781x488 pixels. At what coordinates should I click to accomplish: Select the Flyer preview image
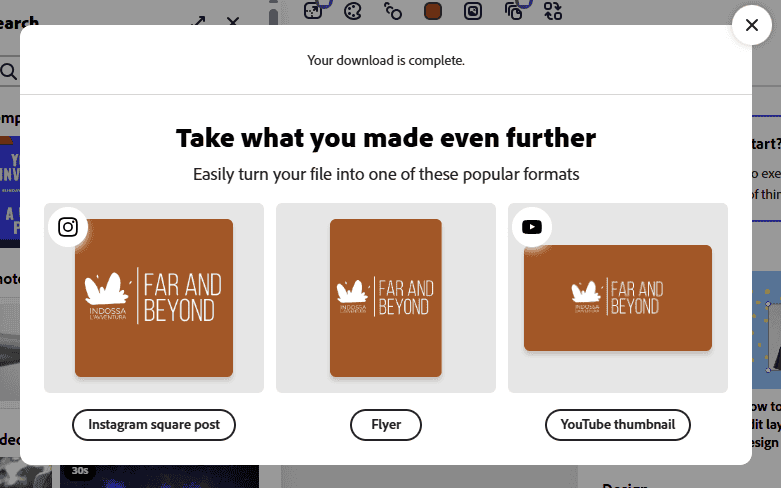click(385, 298)
